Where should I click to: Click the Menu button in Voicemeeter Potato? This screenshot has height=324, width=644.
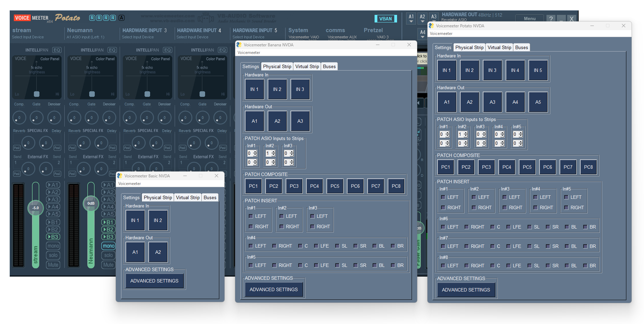pyautogui.click(x=530, y=19)
